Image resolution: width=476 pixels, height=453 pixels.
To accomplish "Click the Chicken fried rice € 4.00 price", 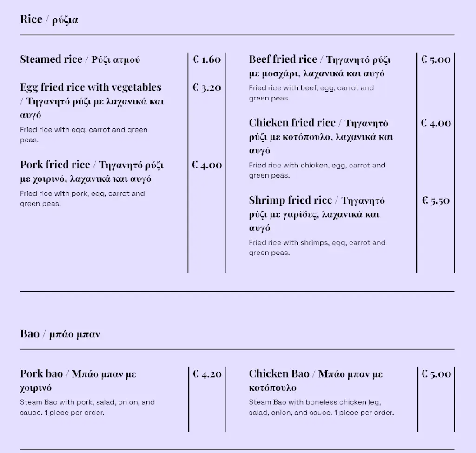I will (436, 123).
